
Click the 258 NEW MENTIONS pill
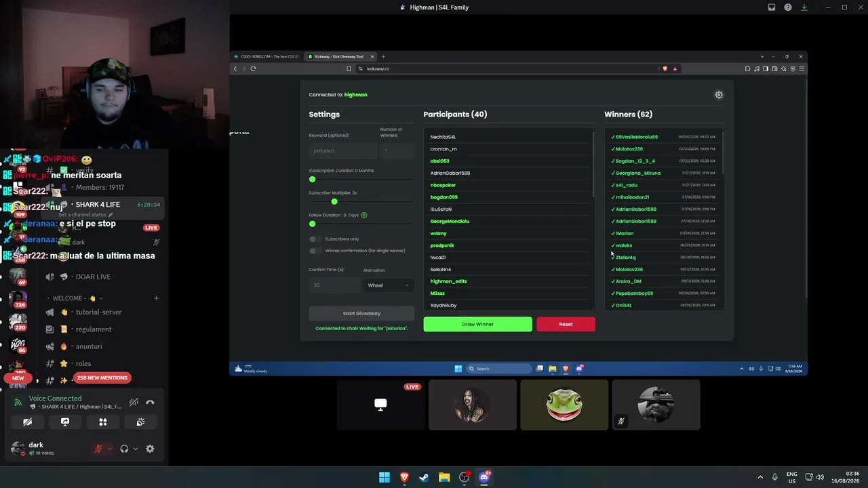102,378
